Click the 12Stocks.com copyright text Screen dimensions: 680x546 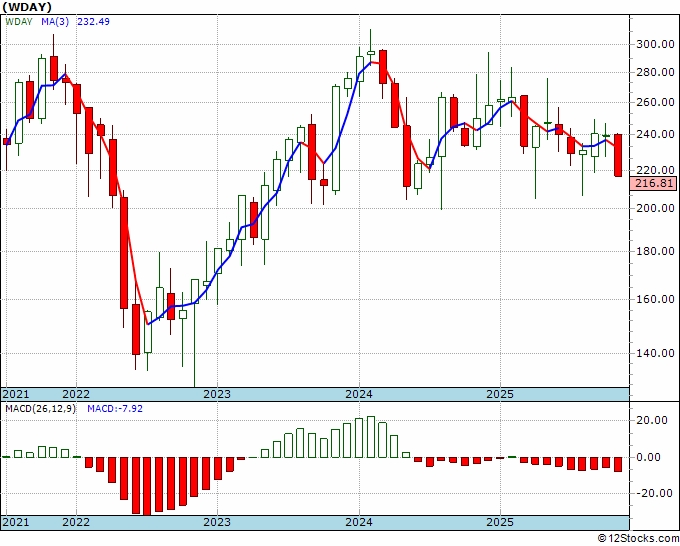click(x=638, y=539)
